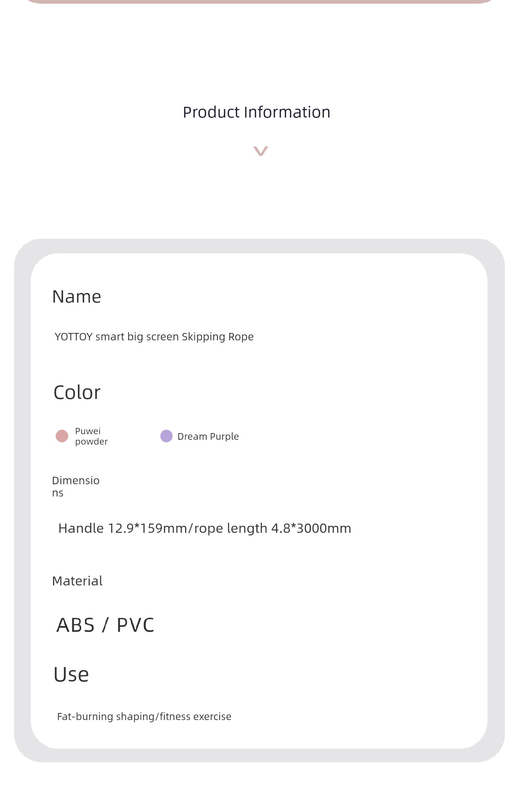This screenshot has width=519, height=812.
Task: Click the down chevron below Product Information
Action: (260, 151)
